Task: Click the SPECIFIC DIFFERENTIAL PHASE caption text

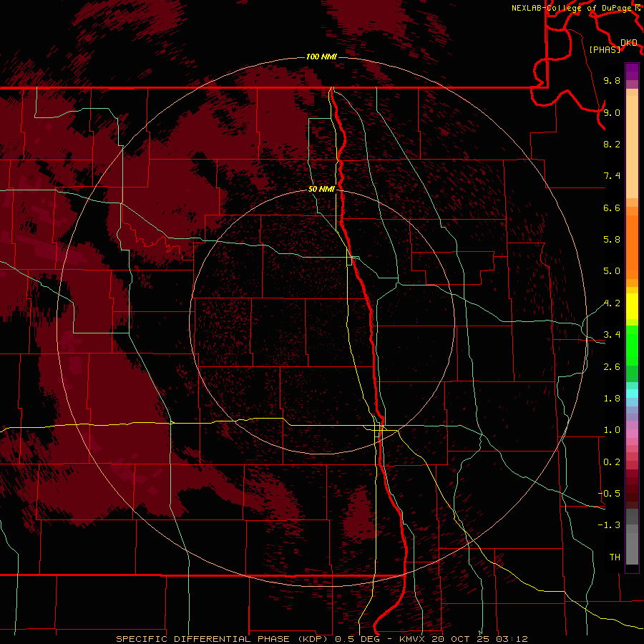Action: tap(203, 639)
